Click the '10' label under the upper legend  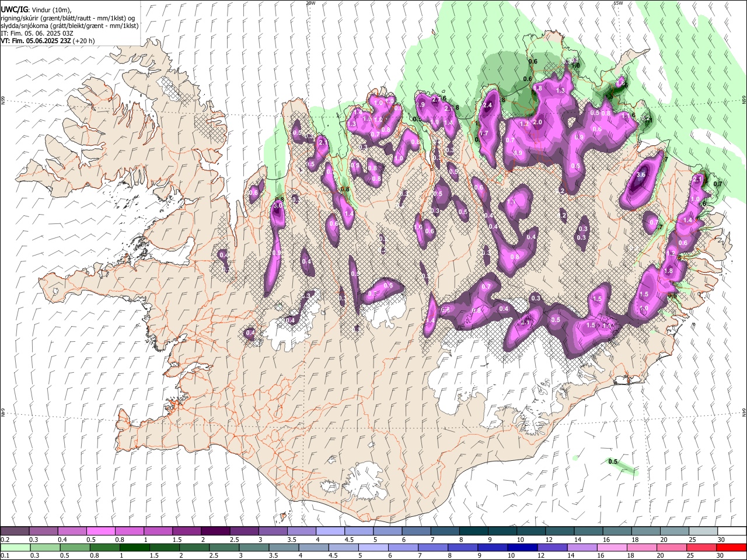point(520,540)
